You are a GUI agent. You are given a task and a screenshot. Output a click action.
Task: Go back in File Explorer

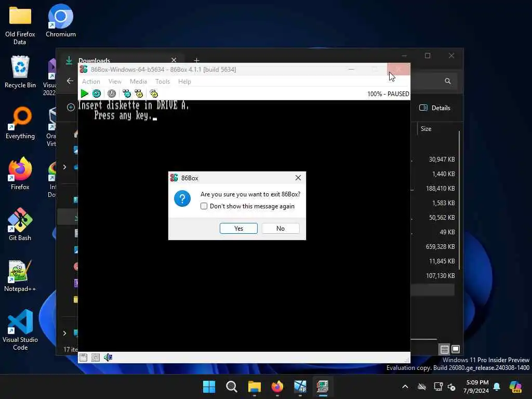click(x=70, y=81)
